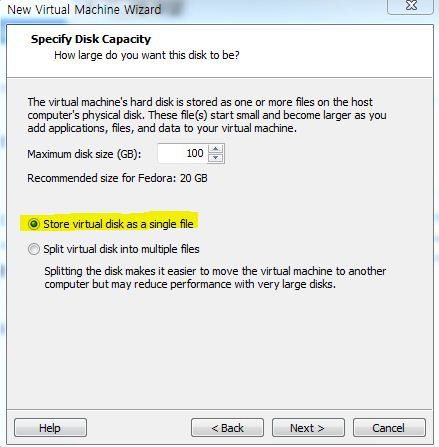Click the 'Specify Disk Capacity' heading
Image resolution: width=439 pixels, height=447 pixels.
point(91,39)
